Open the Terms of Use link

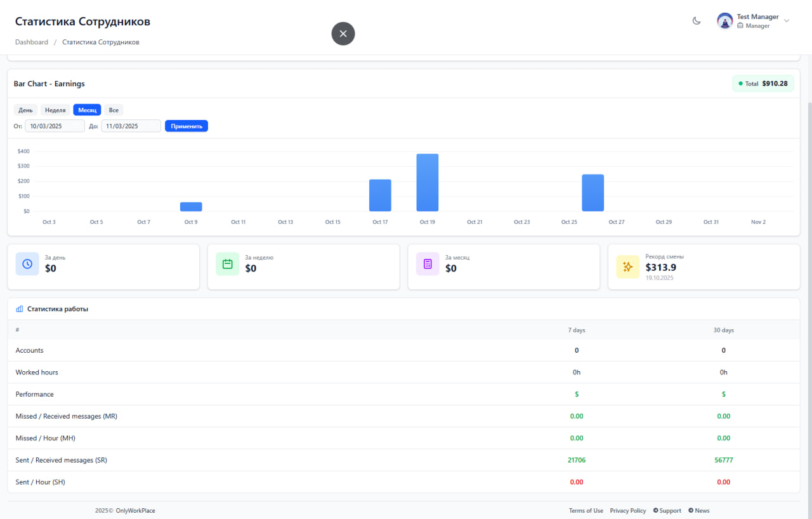point(586,510)
